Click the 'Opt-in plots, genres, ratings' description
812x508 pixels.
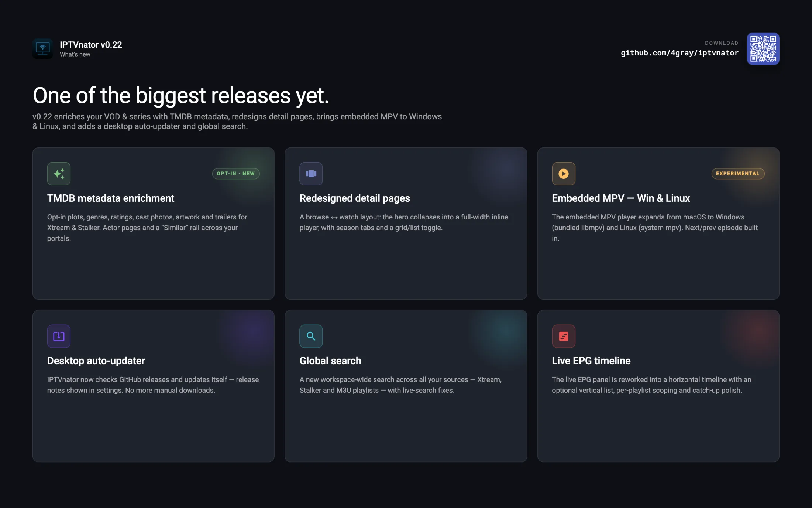point(147,228)
